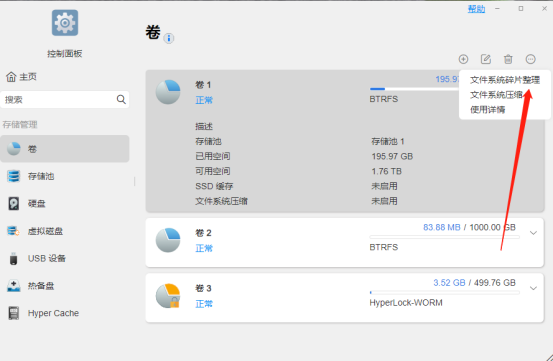Click 3.52 GB usage value of 卷 3
The height and width of the screenshot is (361, 553).
tap(449, 283)
